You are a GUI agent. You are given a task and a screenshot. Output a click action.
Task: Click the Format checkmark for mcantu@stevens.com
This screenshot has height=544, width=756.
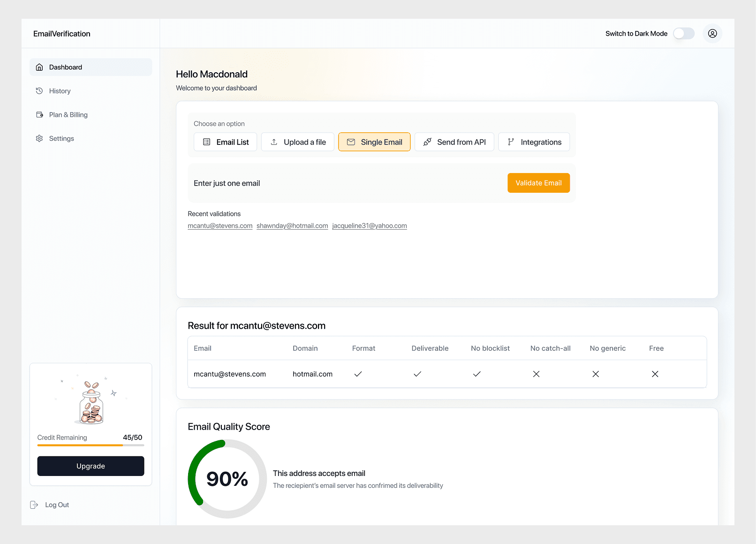358,374
